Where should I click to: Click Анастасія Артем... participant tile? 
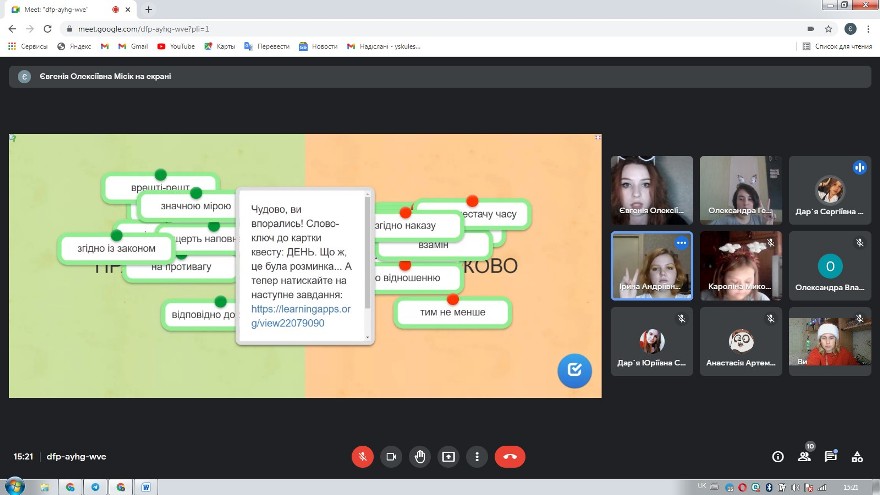pos(741,342)
